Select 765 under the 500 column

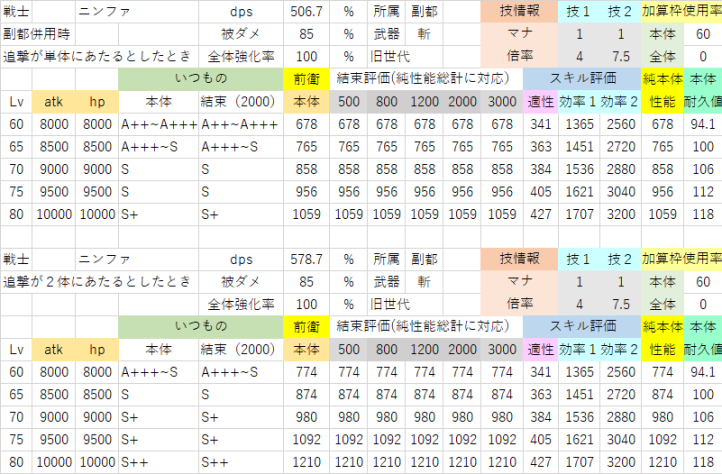(349, 147)
